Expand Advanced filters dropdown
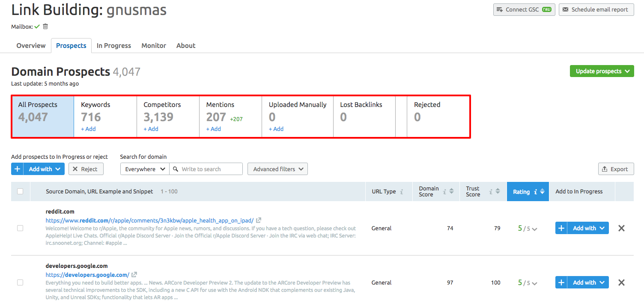The width and height of the screenshot is (644, 306). (277, 169)
